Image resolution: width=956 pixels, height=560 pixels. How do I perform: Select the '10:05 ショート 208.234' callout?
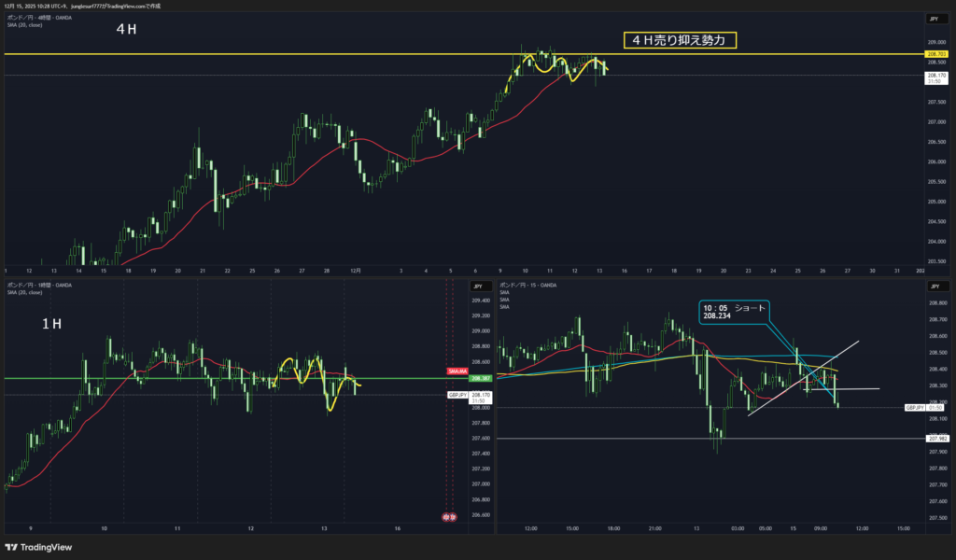pos(733,311)
